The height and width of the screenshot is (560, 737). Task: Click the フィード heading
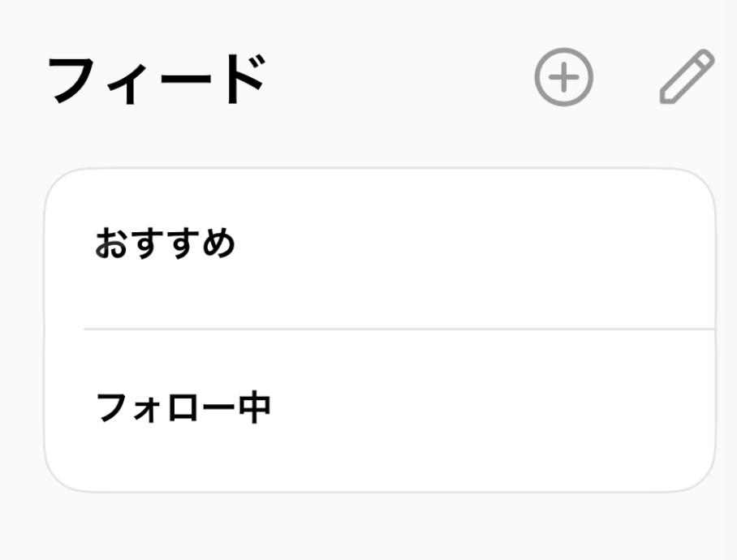[x=157, y=79]
